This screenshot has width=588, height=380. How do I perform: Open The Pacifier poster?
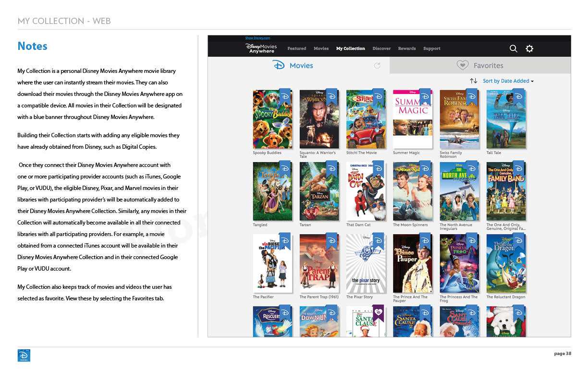pyautogui.click(x=272, y=263)
